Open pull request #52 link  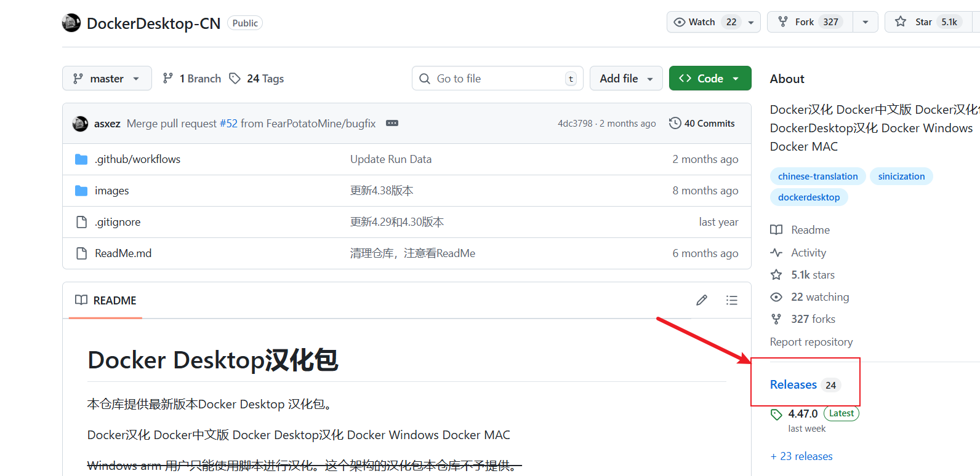coord(228,124)
